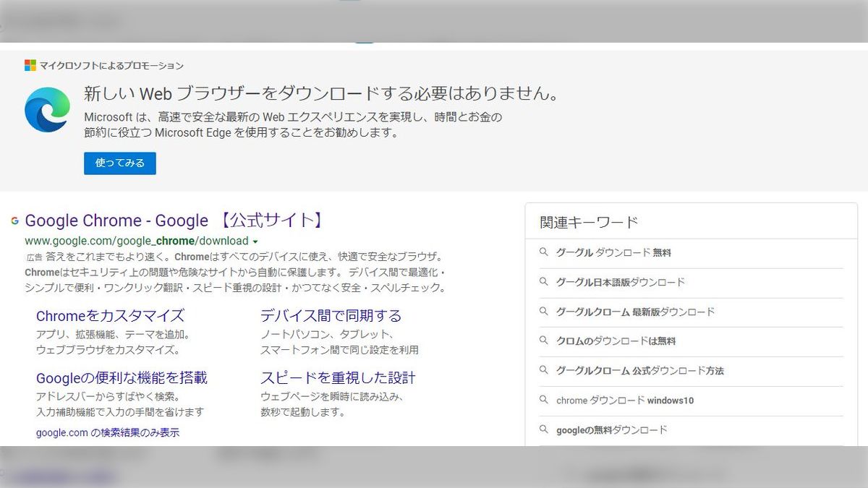Screen dimensions: 868x488
Task: Click search icon next to グーグルクローム 公式ダウンロード方法
Action: coord(544,370)
